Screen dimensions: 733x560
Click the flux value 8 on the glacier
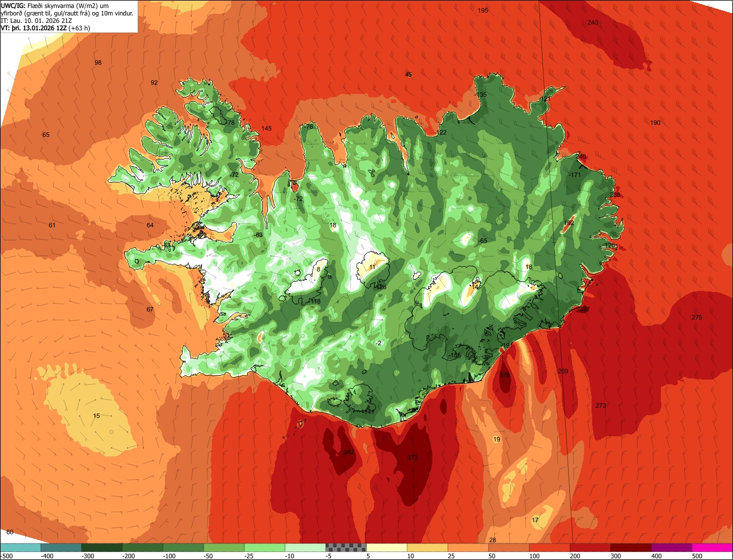(318, 269)
